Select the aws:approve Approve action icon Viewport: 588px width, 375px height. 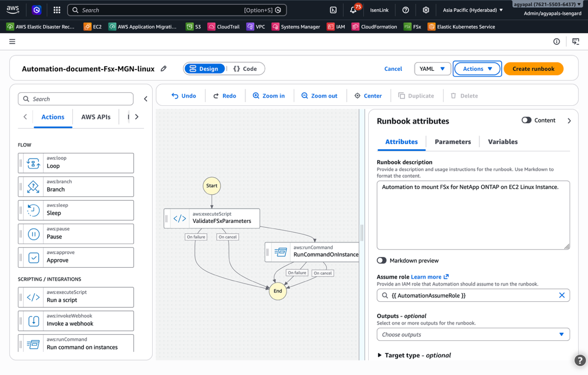point(33,257)
